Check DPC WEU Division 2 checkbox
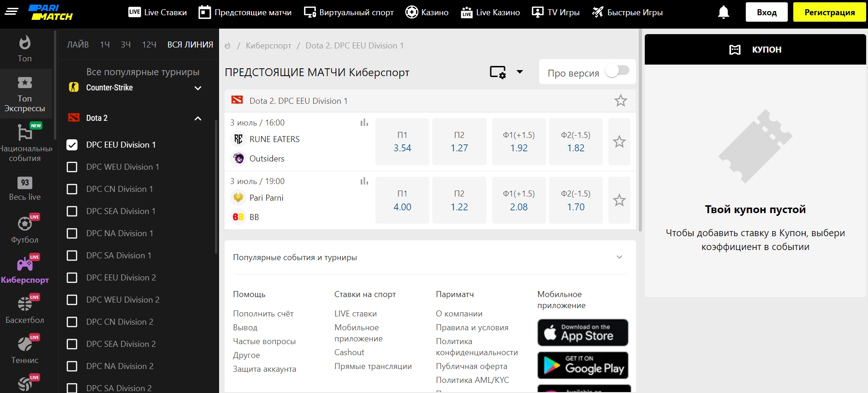 (72, 300)
